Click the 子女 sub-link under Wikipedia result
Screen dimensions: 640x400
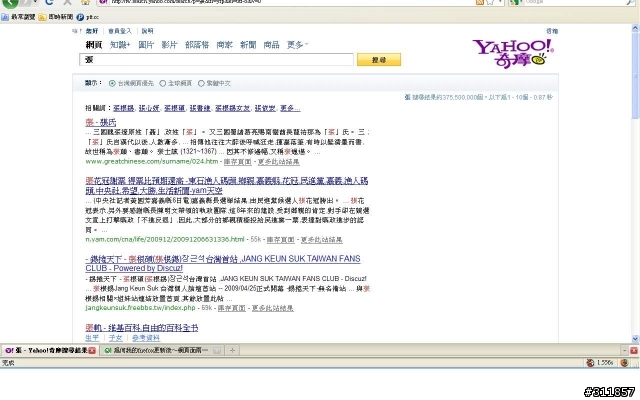coord(116,338)
